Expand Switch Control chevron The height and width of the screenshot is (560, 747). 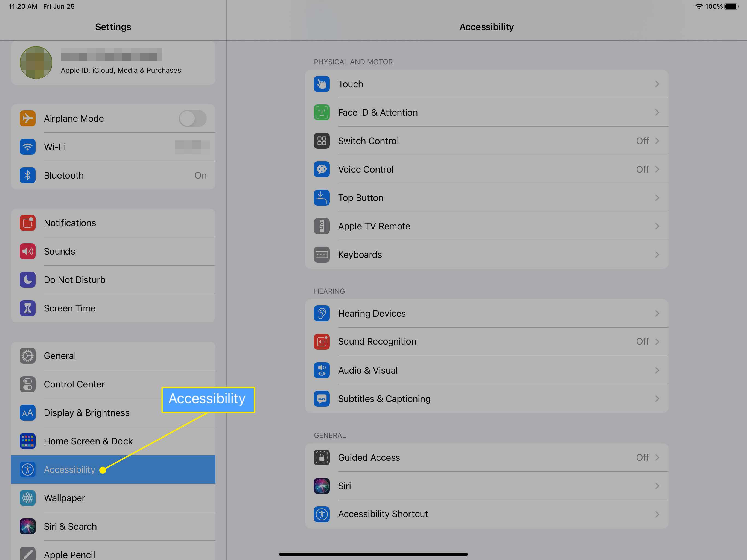tap(657, 141)
